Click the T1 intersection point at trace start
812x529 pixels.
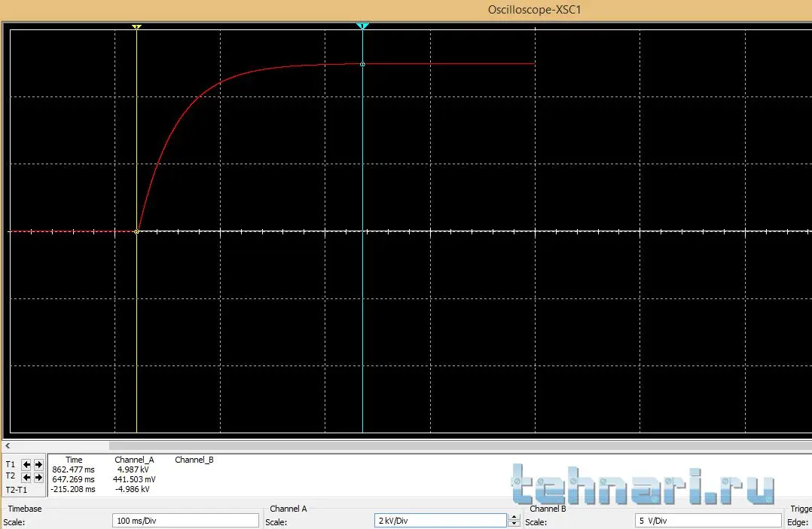click(136, 231)
